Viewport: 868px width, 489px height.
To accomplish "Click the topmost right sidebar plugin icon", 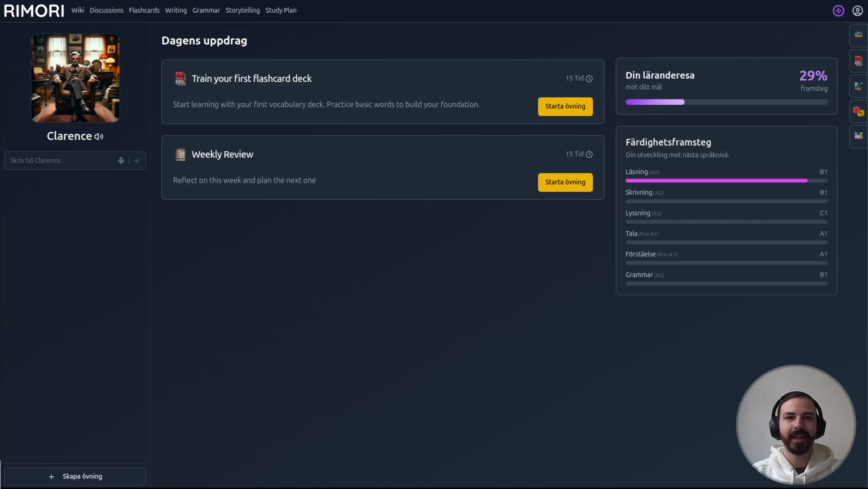I will (858, 35).
